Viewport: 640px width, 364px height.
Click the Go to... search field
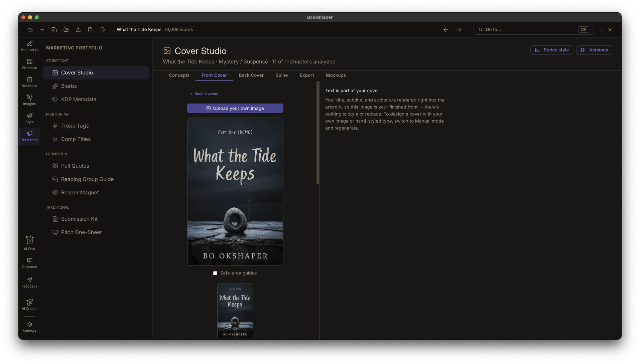coord(533,30)
